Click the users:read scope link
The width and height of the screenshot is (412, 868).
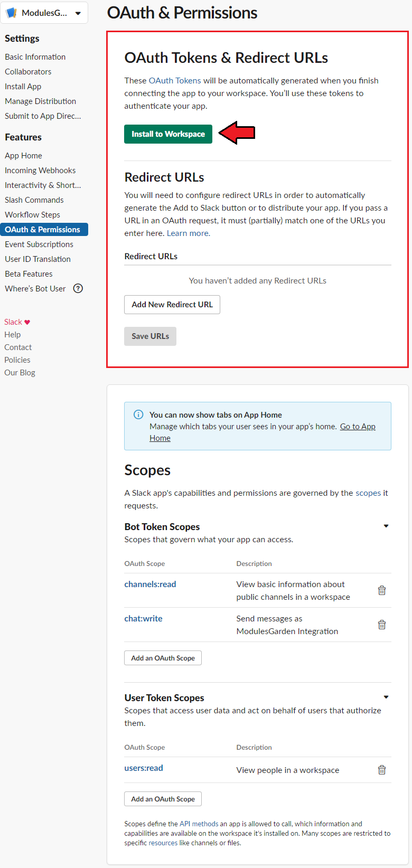[x=144, y=768]
